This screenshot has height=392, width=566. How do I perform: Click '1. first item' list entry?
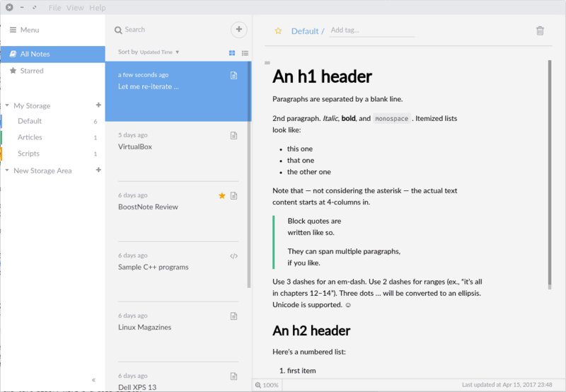(297, 371)
